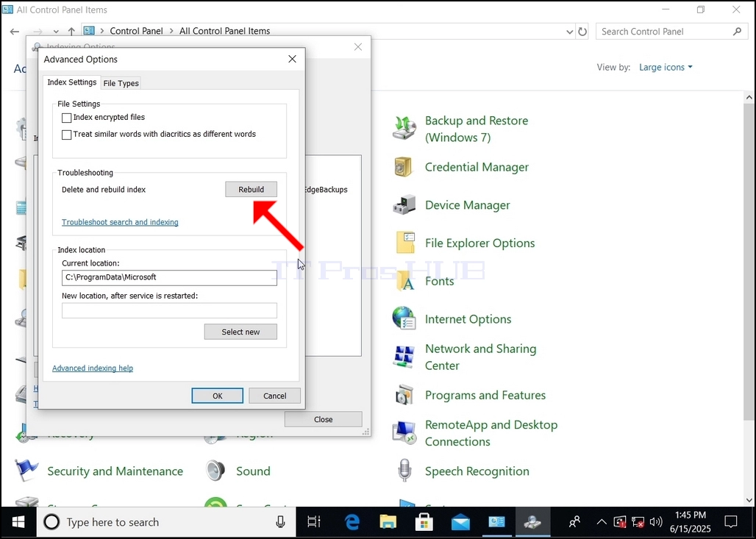
Task: Go up one level with the up arrow
Action: [71, 32]
